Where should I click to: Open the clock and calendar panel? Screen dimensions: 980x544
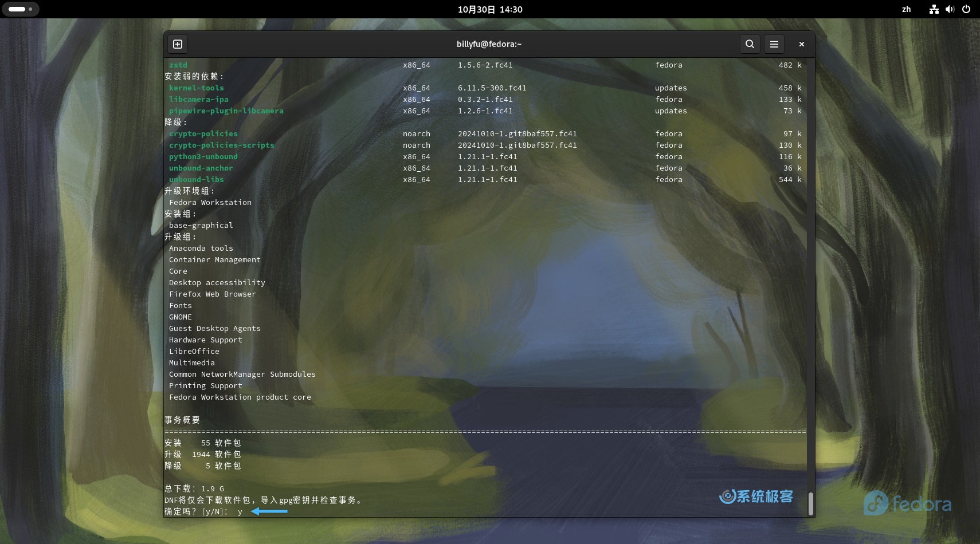490,9
